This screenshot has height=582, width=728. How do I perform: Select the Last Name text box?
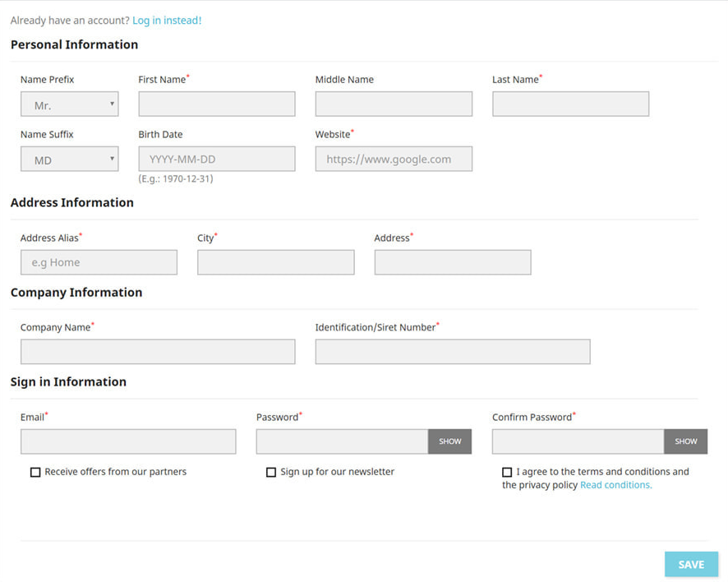click(x=570, y=104)
